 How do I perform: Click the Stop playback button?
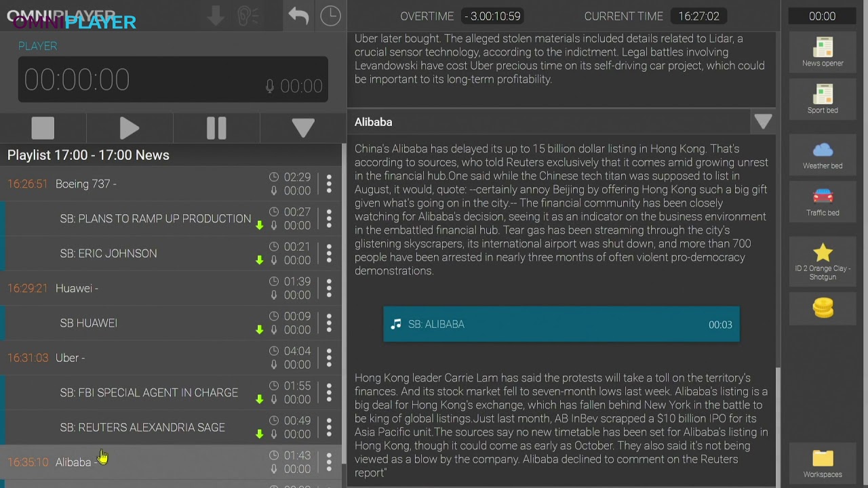click(x=43, y=128)
